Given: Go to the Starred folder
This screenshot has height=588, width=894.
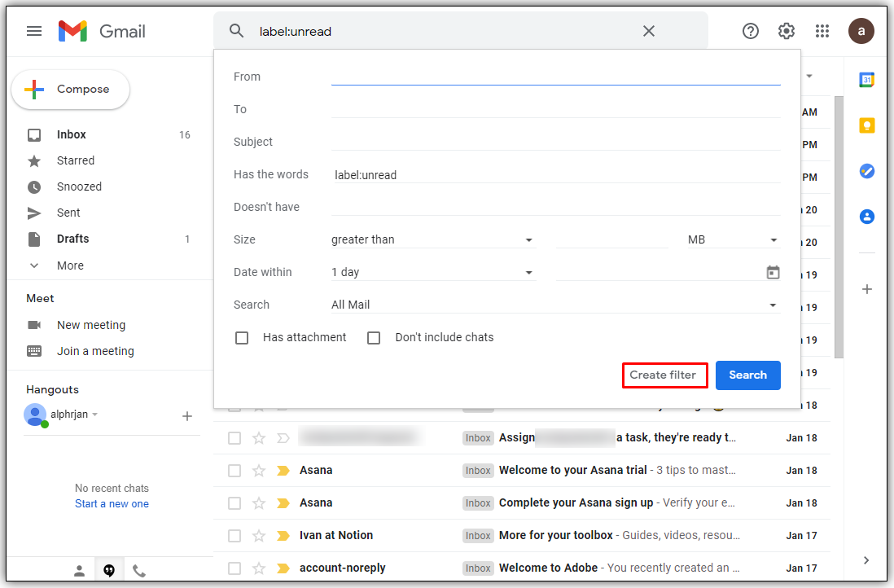Looking at the screenshot, I should (76, 160).
